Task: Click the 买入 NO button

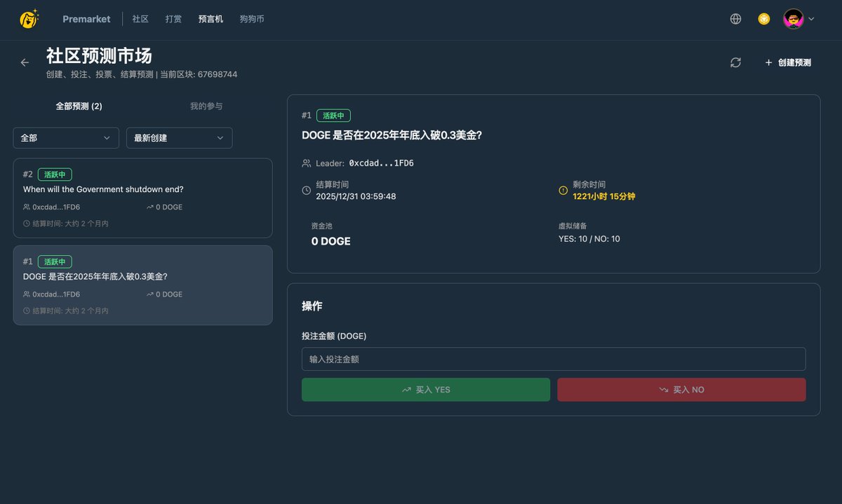Action: [681, 390]
